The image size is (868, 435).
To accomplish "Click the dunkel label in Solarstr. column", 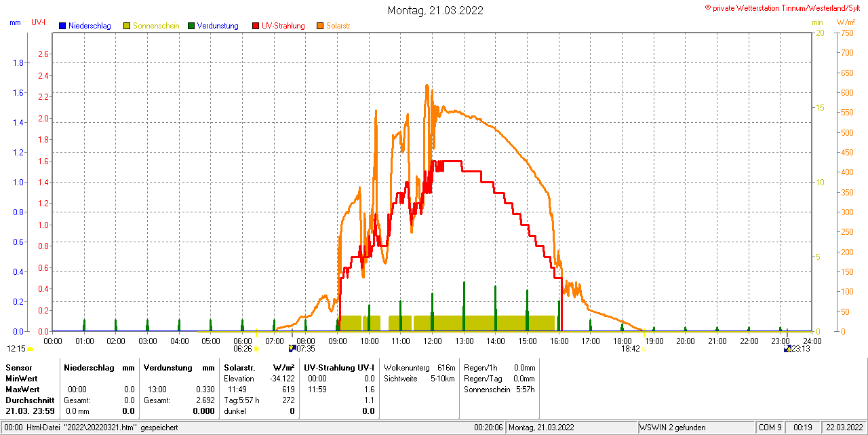I will pos(235,411).
